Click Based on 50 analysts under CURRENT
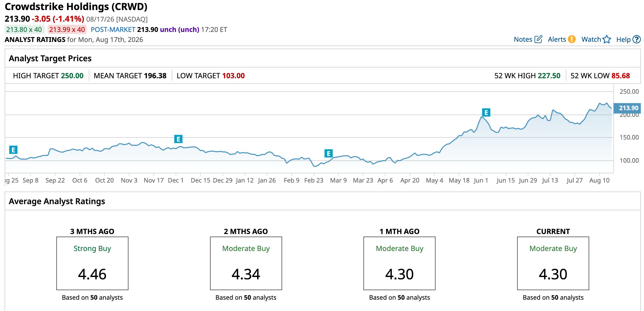The image size is (644, 311). point(553,298)
